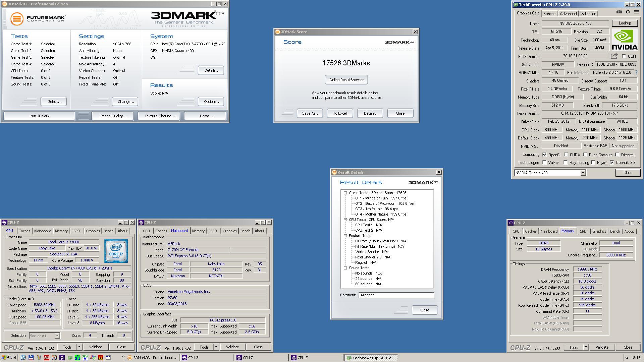Click the Futuremark orange logo in 3DMark03

tap(17, 18)
